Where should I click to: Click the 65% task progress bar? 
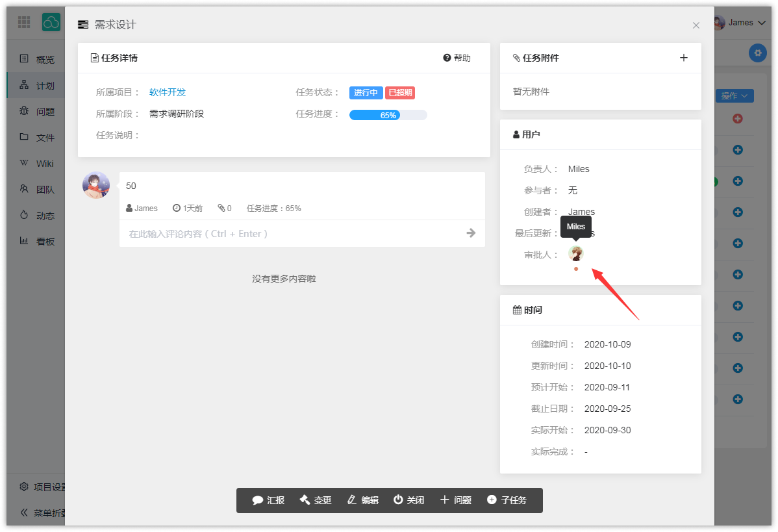click(x=388, y=115)
